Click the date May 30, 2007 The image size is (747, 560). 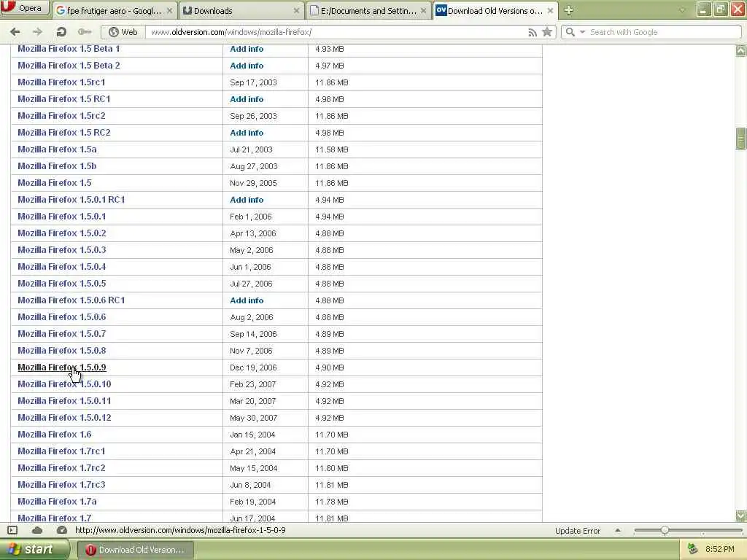(x=253, y=418)
